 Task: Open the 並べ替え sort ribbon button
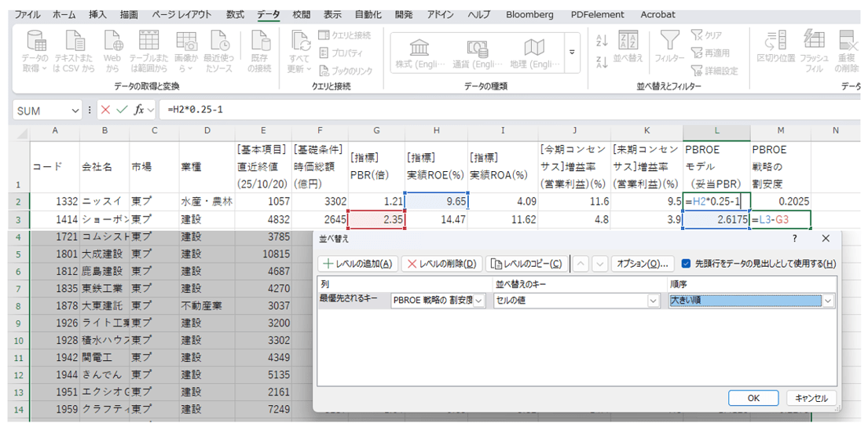click(x=628, y=46)
